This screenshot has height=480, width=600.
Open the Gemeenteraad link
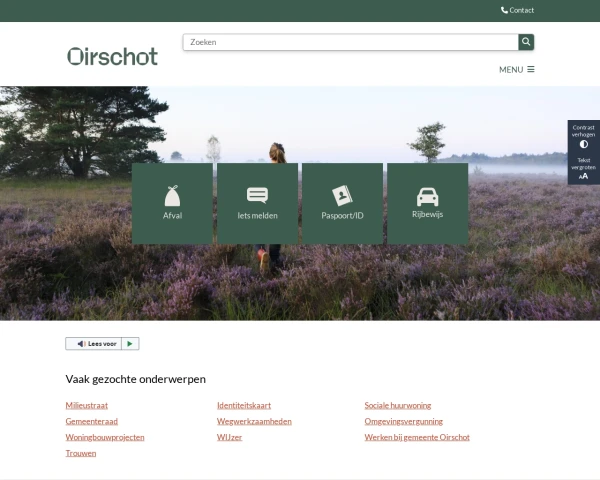pyautogui.click(x=91, y=421)
